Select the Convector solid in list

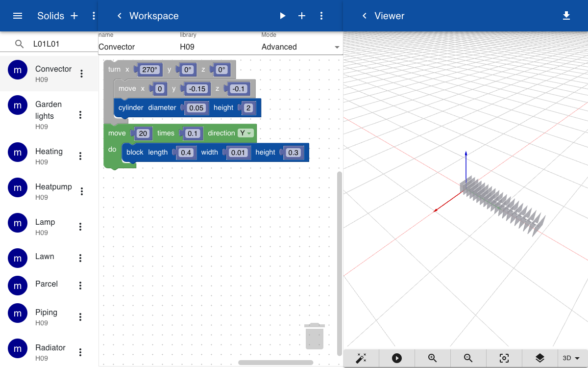click(49, 74)
